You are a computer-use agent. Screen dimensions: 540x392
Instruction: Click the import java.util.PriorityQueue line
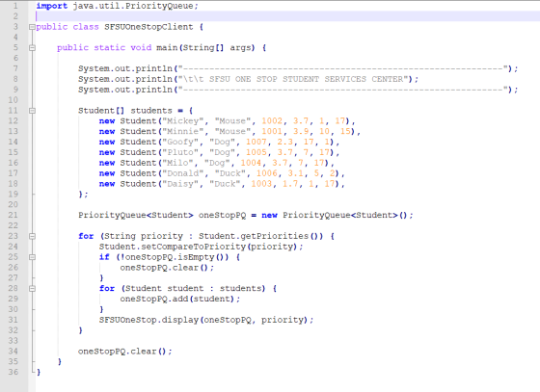click(x=117, y=6)
